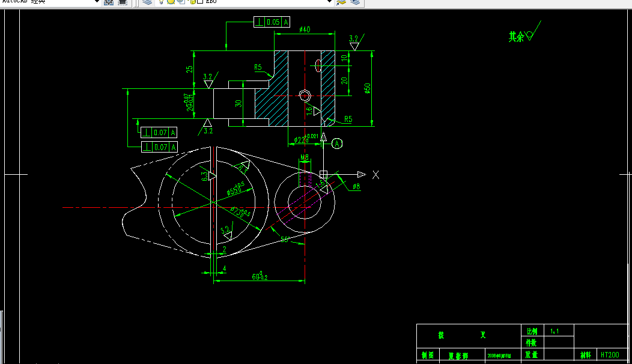Select the R5 label left of hatching

pyautogui.click(x=258, y=67)
